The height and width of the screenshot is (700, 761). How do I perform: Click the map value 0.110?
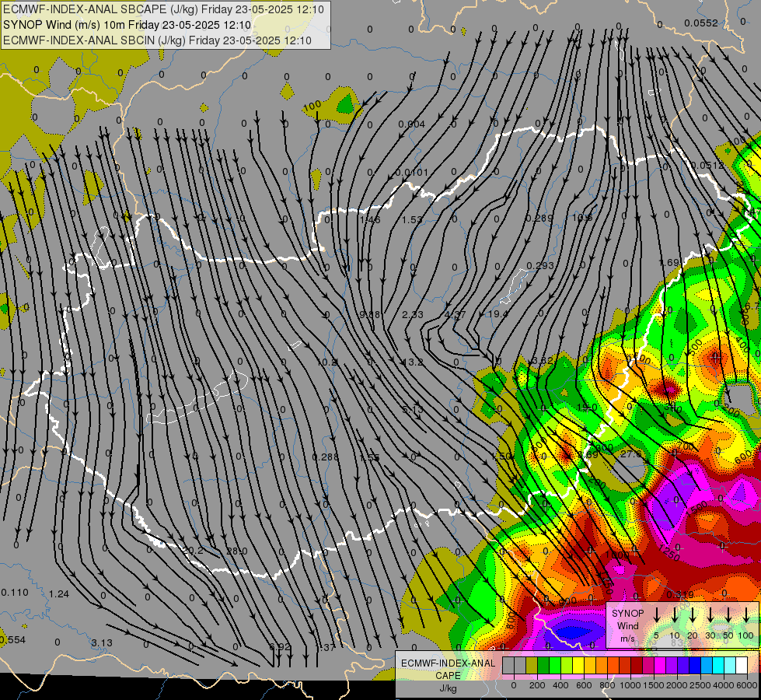click(x=15, y=593)
